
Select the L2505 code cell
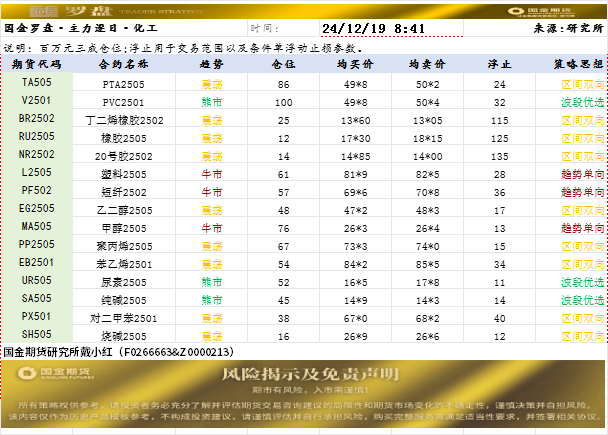click(x=36, y=172)
